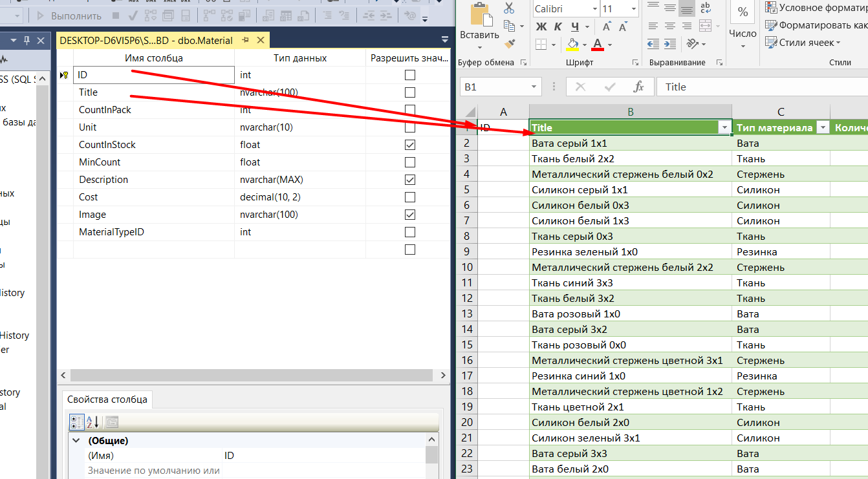
Task: Toggle Allow Nulls for Unit row
Action: coord(409,127)
